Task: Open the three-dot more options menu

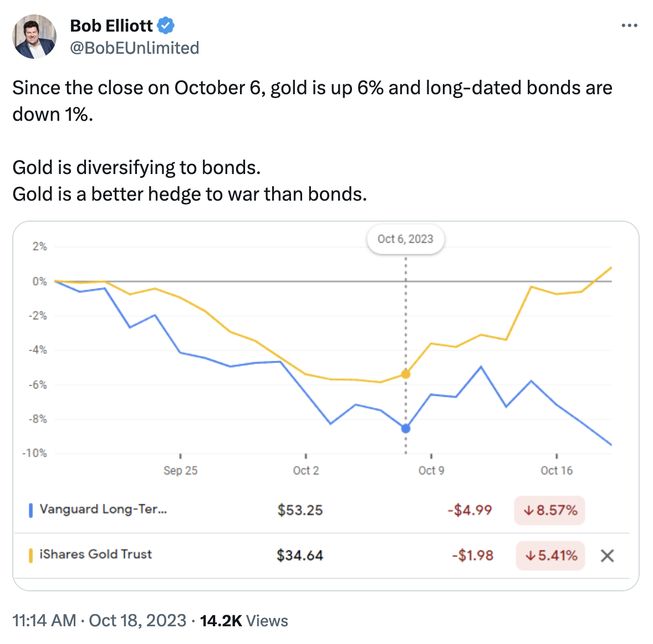Action: (629, 25)
